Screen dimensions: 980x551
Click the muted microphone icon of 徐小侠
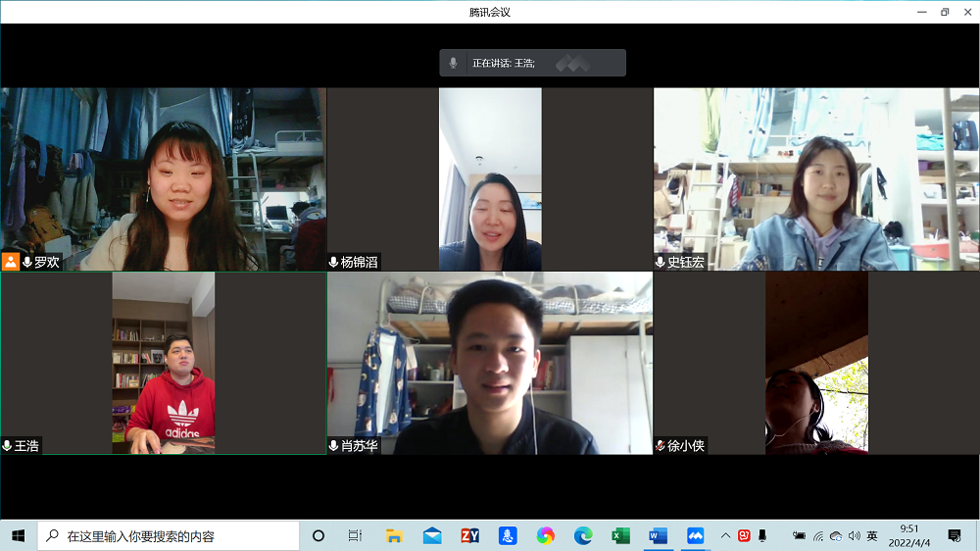(661, 445)
